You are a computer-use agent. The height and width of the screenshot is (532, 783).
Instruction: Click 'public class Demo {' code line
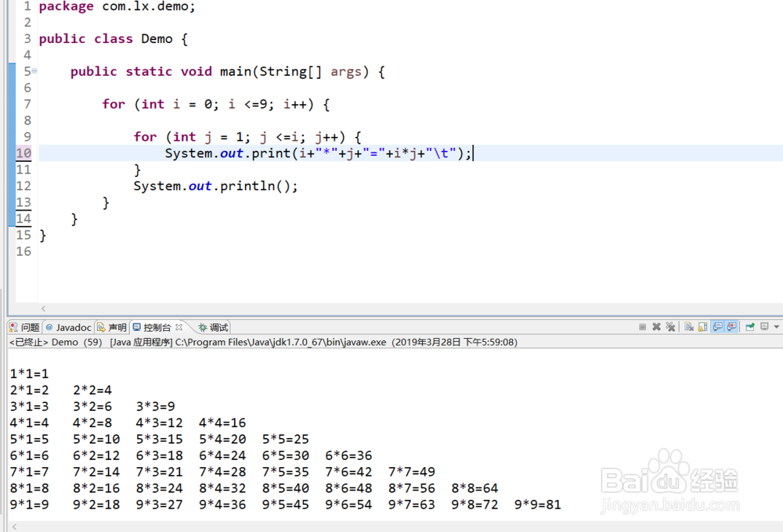pos(114,39)
